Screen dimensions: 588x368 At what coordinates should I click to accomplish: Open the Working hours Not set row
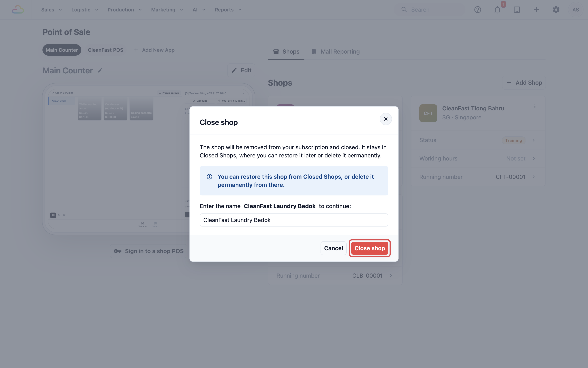pyautogui.click(x=478, y=158)
